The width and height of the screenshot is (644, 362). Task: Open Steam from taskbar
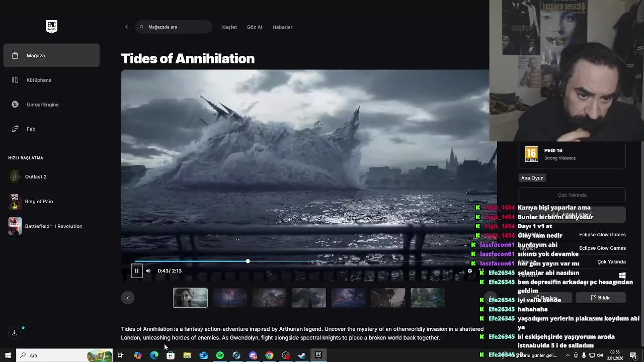(302, 355)
